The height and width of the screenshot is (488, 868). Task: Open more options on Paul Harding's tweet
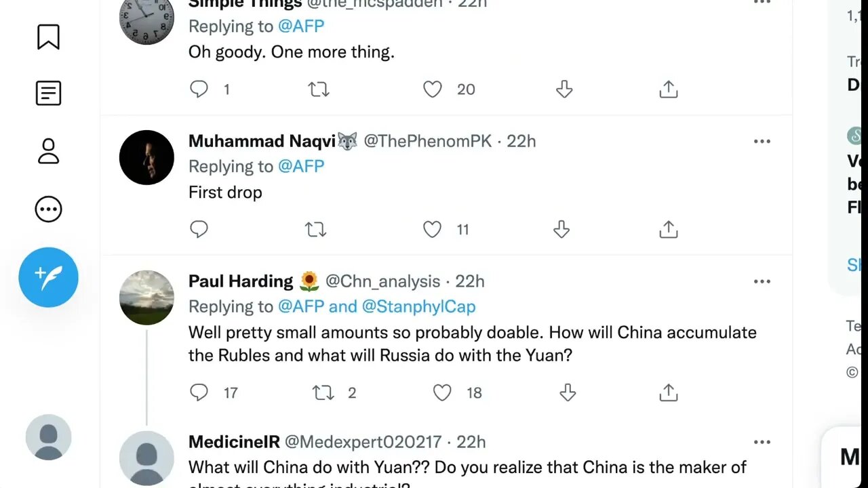762,282
